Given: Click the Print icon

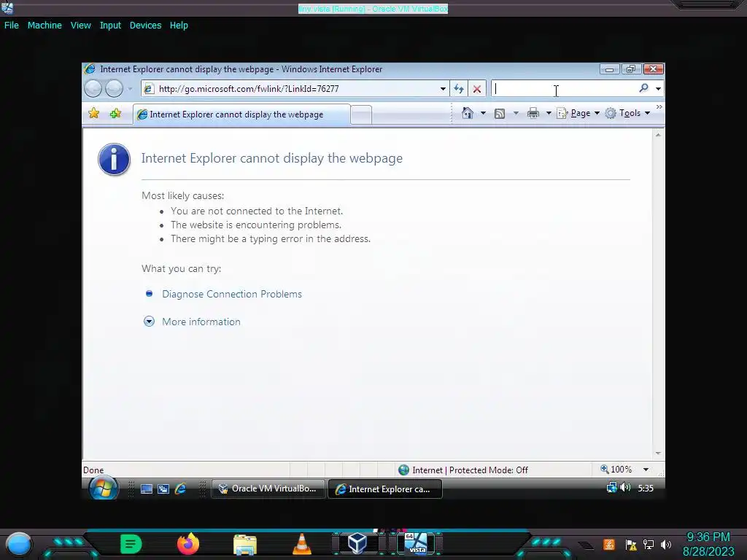Looking at the screenshot, I should coord(533,113).
